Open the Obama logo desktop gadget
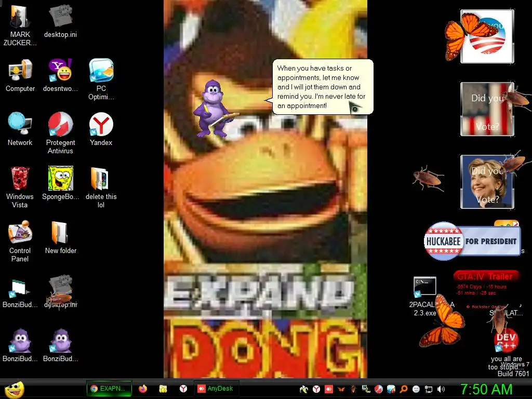This screenshot has height=399, width=532. point(487,36)
